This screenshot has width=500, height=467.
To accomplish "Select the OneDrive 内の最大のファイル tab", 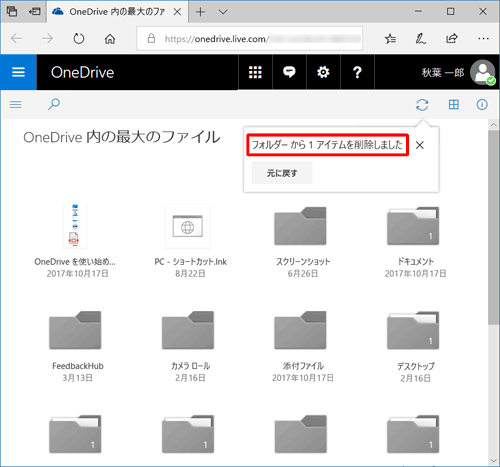I will 117,12.
